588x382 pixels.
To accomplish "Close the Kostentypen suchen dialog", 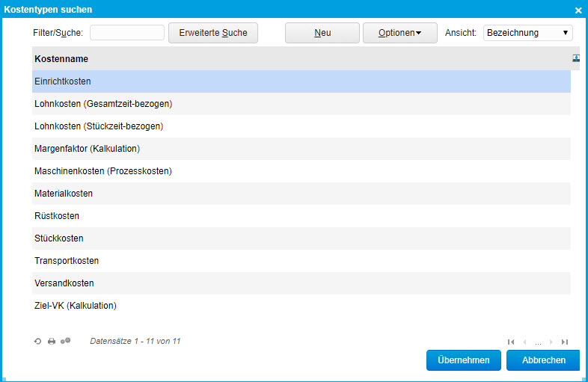I will pyautogui.click(x=578, y=10).
